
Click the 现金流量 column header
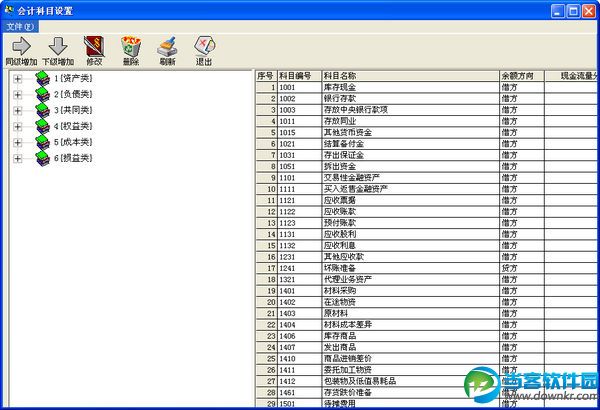tap(572, 76)
